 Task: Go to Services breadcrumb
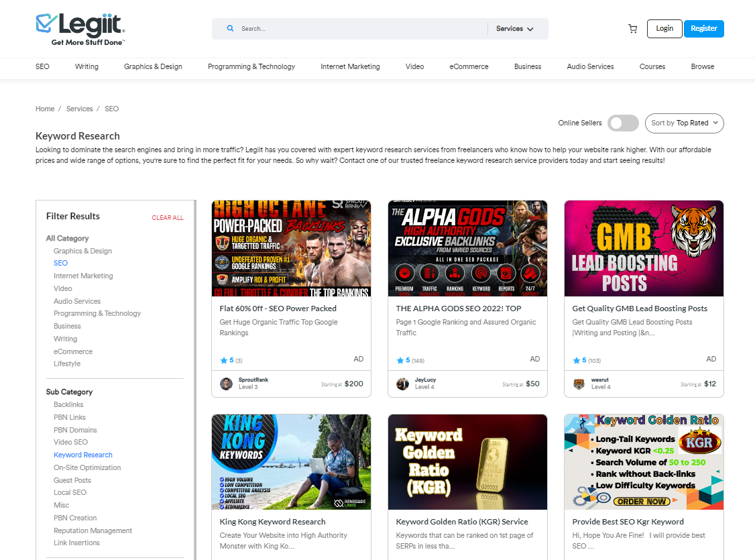[x=79, y=109]
